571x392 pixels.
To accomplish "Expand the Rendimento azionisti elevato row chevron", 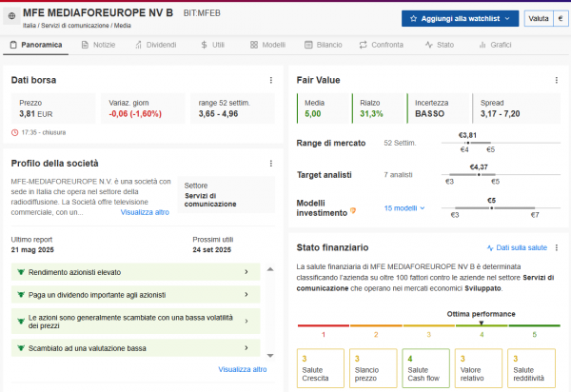I will point(246,272).
